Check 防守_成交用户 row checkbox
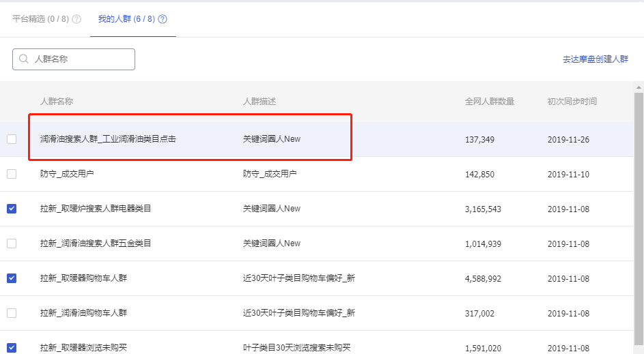 click(x=12, y=174)
